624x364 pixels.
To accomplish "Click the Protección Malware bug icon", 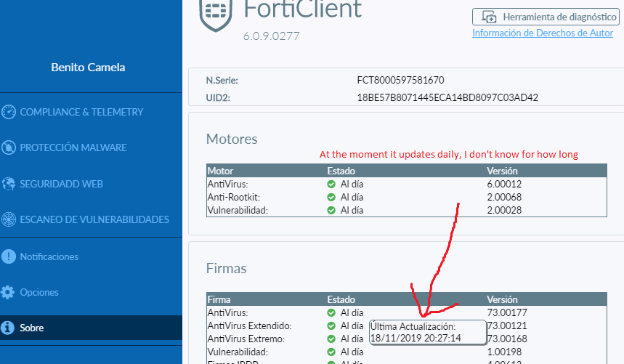I will [x=9, y=147].
